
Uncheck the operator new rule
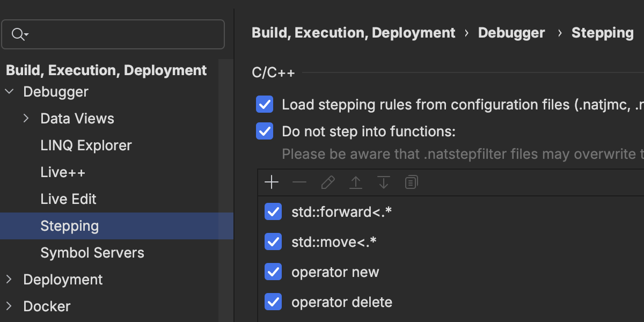click(x=273, y=272)
